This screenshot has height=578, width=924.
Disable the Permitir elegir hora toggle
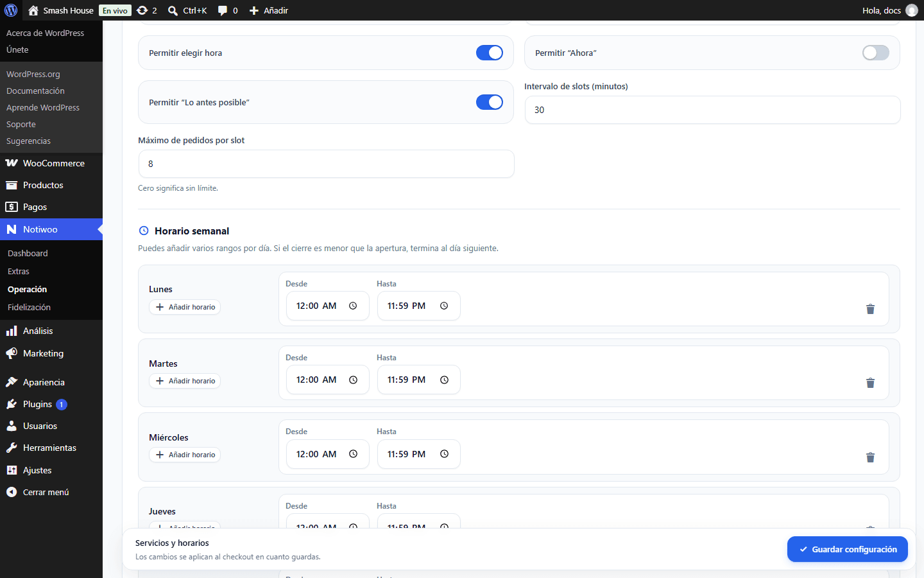[490, 53]
